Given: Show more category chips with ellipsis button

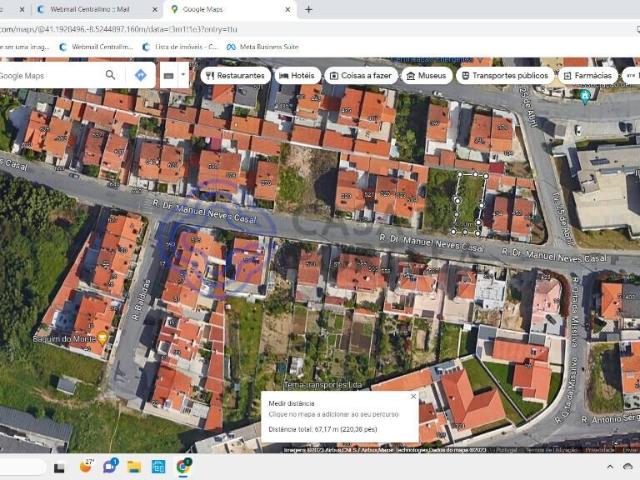Looking at the screenshot, I should pos(631,76).
